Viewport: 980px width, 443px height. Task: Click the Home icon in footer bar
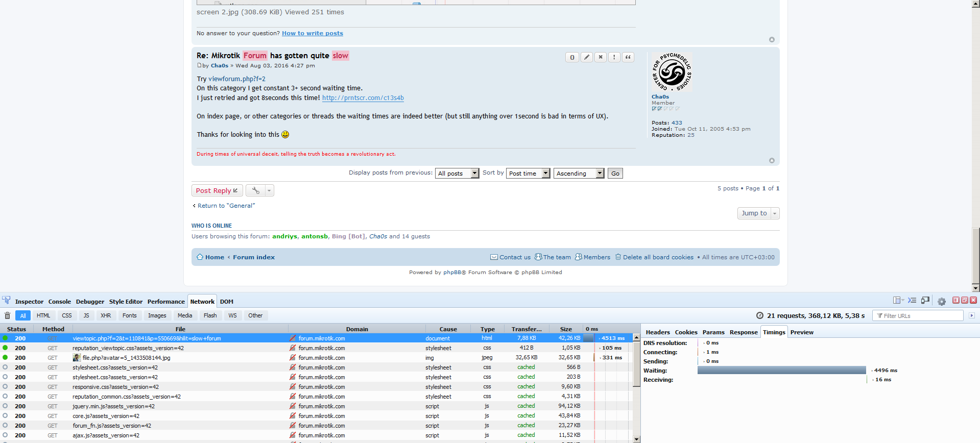[x=200, y=257]
